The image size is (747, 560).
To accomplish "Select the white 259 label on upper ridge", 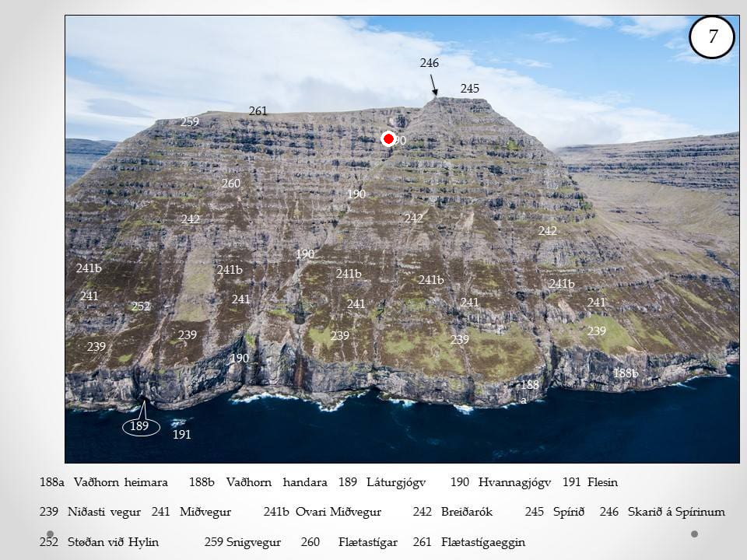I will [190, 122].
